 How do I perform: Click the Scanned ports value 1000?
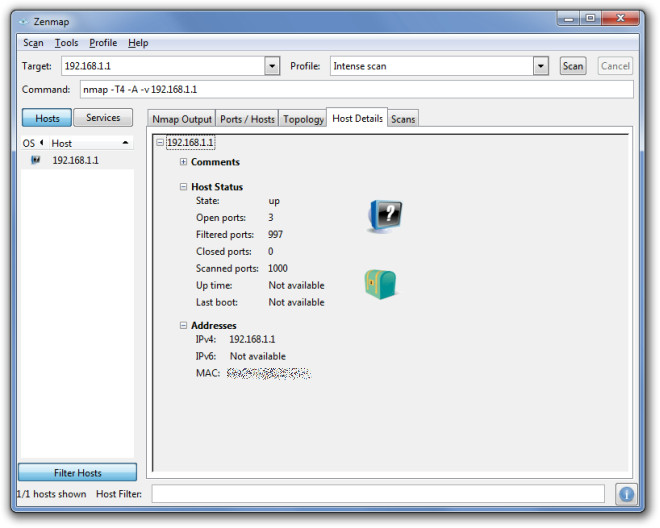tap(278, 268)
